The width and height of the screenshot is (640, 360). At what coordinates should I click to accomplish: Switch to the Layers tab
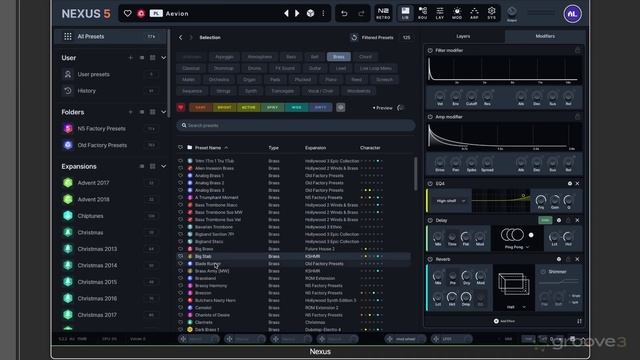[463, 36]
